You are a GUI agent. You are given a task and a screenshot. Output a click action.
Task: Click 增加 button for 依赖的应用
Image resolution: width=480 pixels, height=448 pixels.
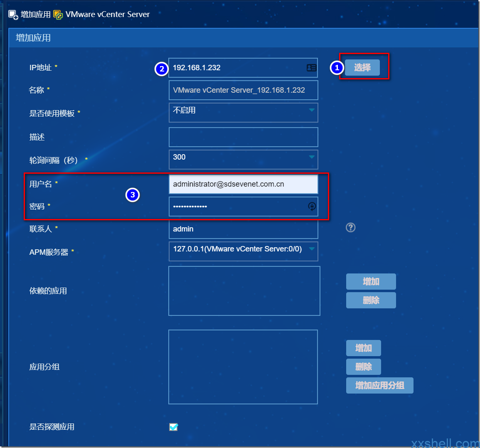(x=371, y=281)
